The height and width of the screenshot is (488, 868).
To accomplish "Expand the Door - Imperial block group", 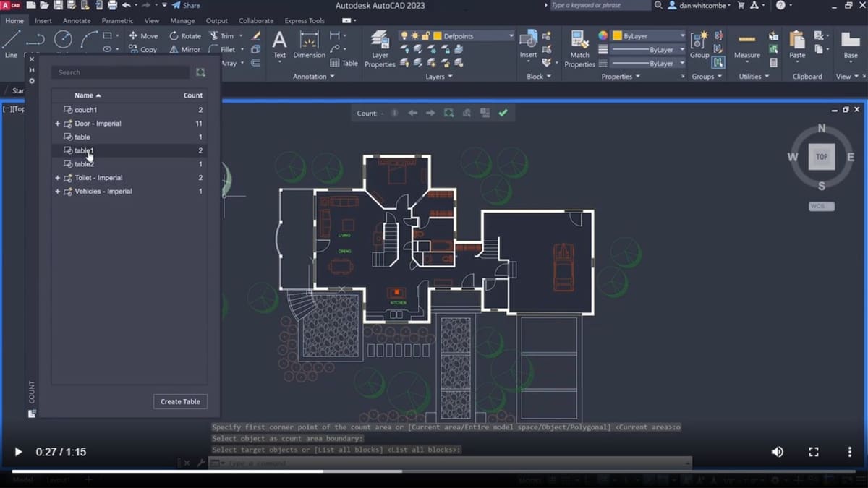I will 57,124.
